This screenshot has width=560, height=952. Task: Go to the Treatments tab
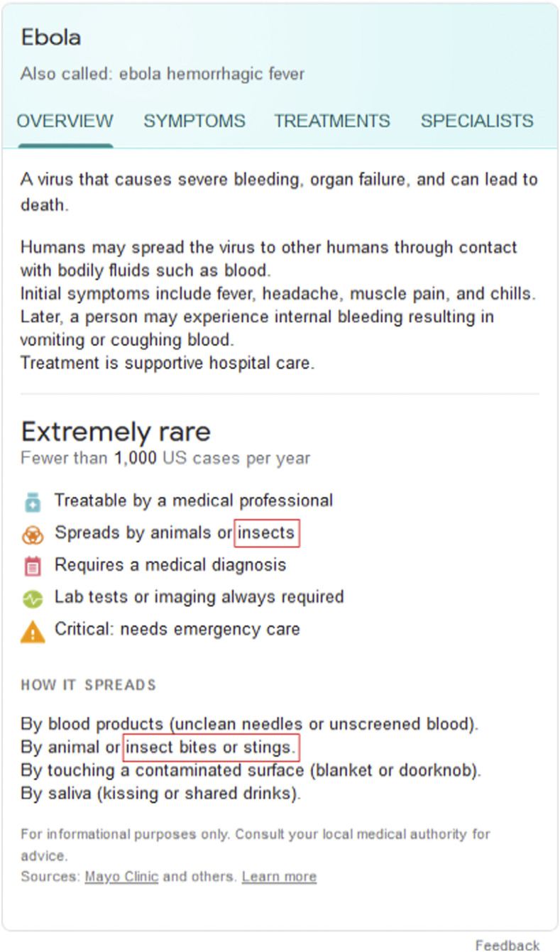pos(332,121)
